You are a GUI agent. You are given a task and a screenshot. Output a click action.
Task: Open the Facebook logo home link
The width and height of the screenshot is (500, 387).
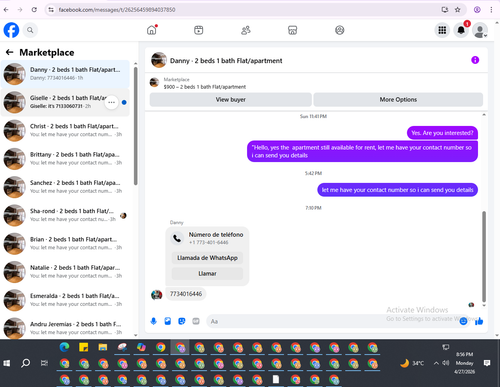click(11, 30)
